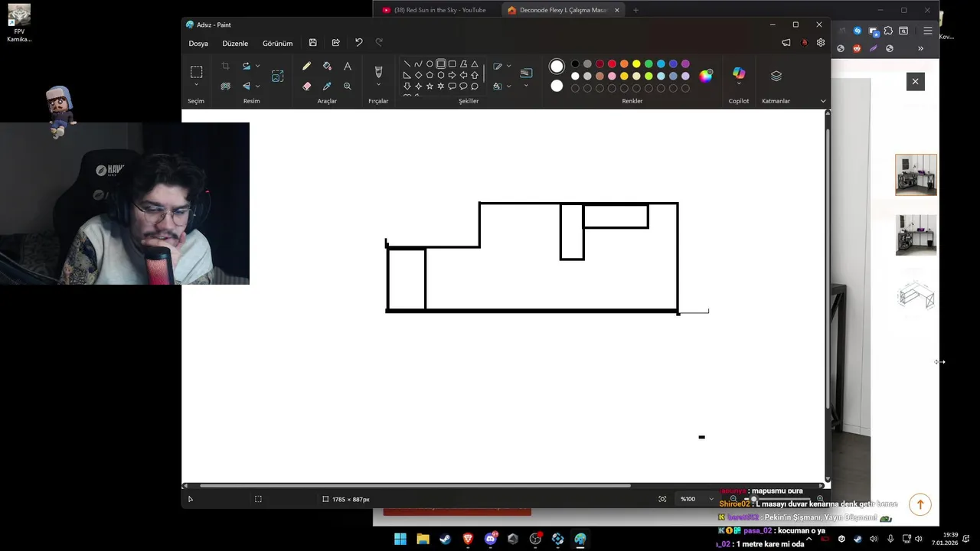Click the Share icon in Paint

tap(335, 43)
